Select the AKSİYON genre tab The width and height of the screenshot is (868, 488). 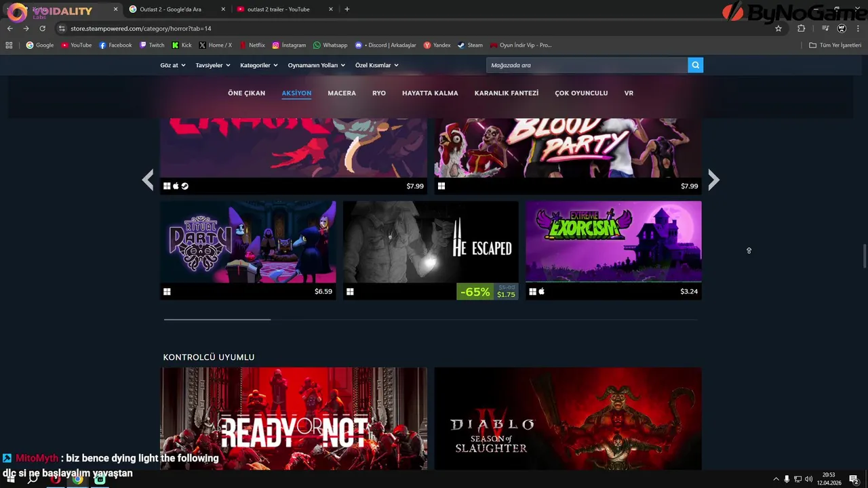(296, 93)
